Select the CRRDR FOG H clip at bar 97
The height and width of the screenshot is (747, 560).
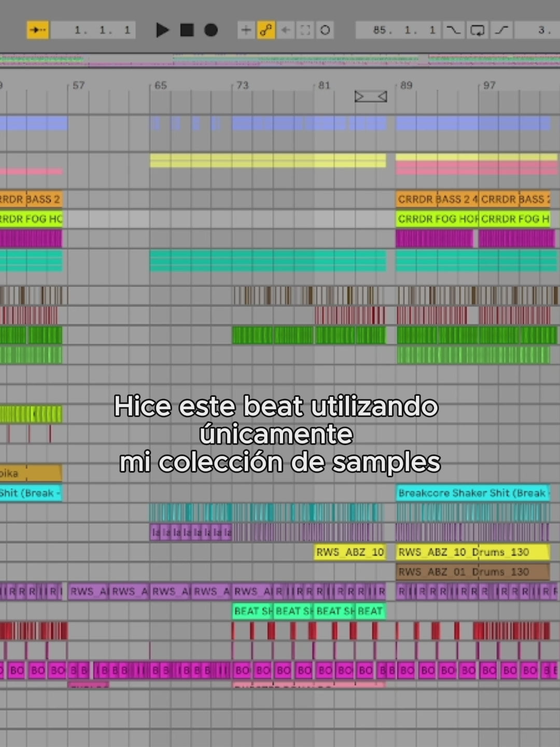point(514,219)
